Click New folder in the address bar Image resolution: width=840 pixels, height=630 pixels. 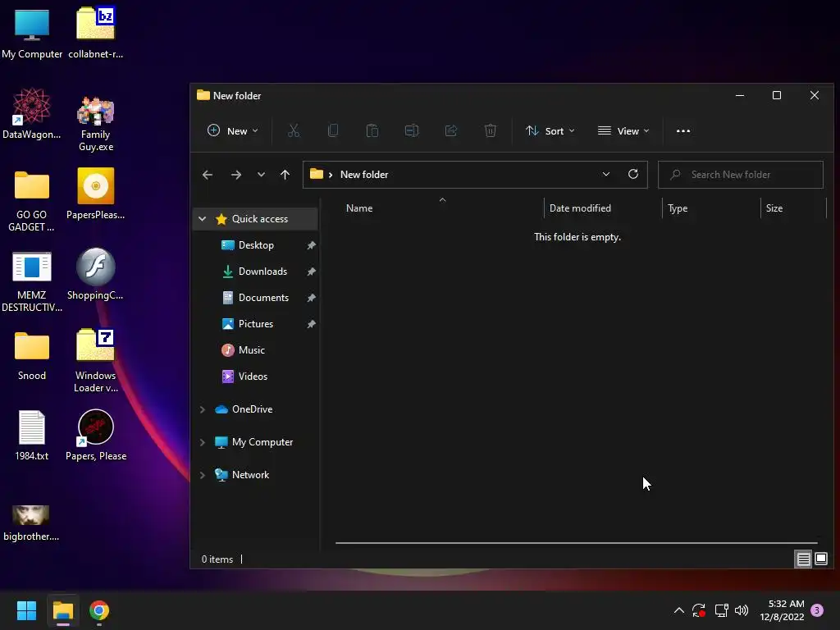[364, 175]
